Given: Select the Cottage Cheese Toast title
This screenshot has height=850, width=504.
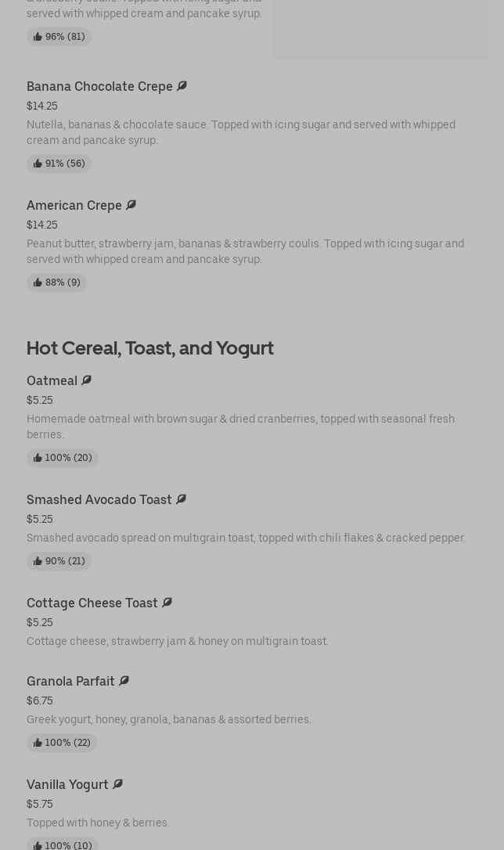Looking at the screenshot, I should (92, 603).
